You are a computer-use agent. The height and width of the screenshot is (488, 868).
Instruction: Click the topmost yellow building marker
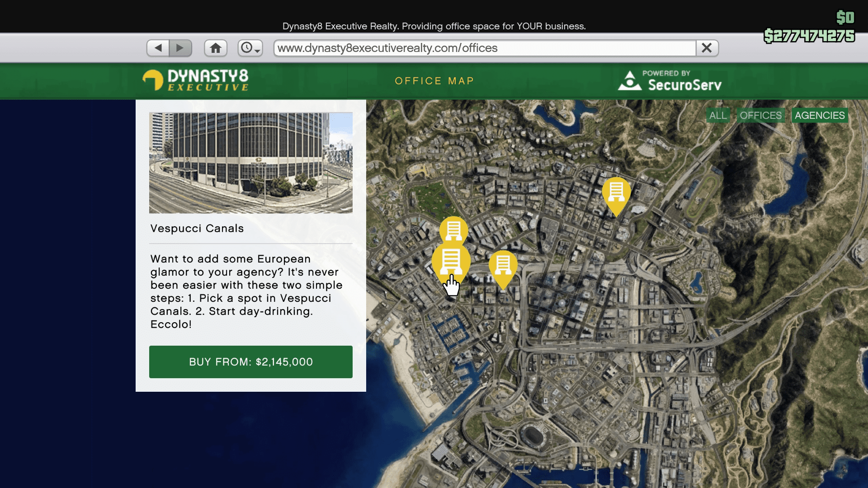(453, 230)
